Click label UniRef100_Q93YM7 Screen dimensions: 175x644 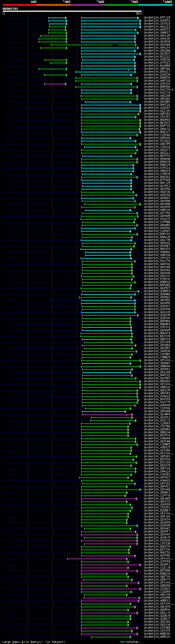157,534
